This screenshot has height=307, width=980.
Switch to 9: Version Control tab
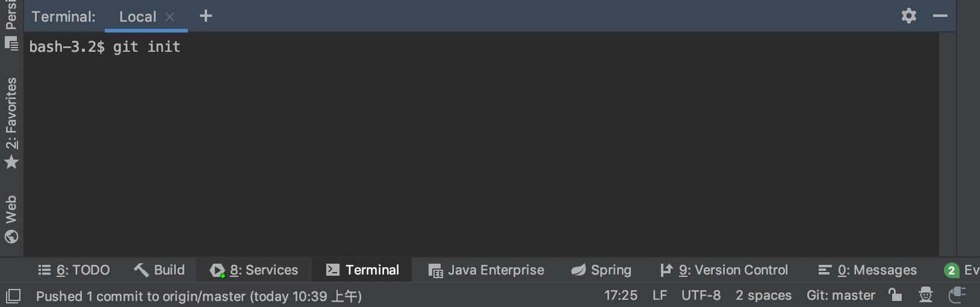click(724, 270)
